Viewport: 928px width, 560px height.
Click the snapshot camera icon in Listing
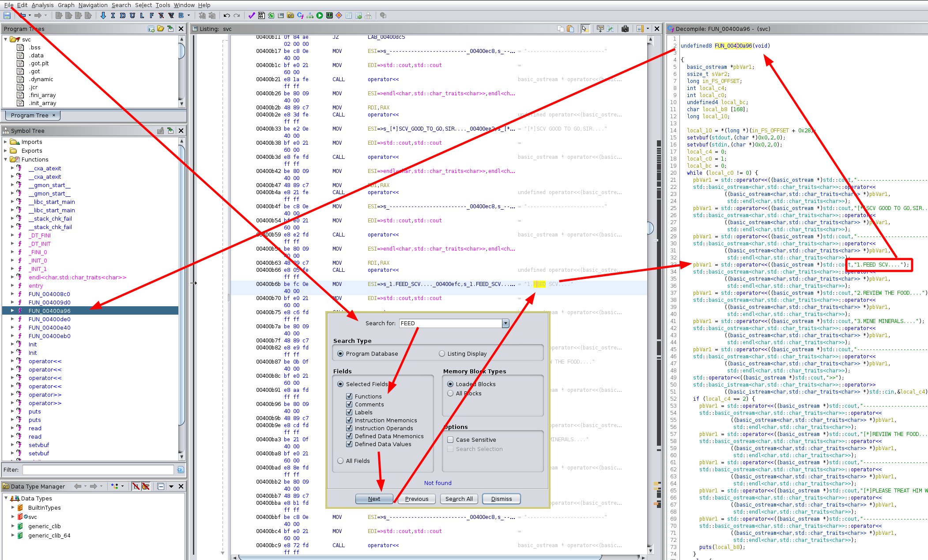point(625,29)
